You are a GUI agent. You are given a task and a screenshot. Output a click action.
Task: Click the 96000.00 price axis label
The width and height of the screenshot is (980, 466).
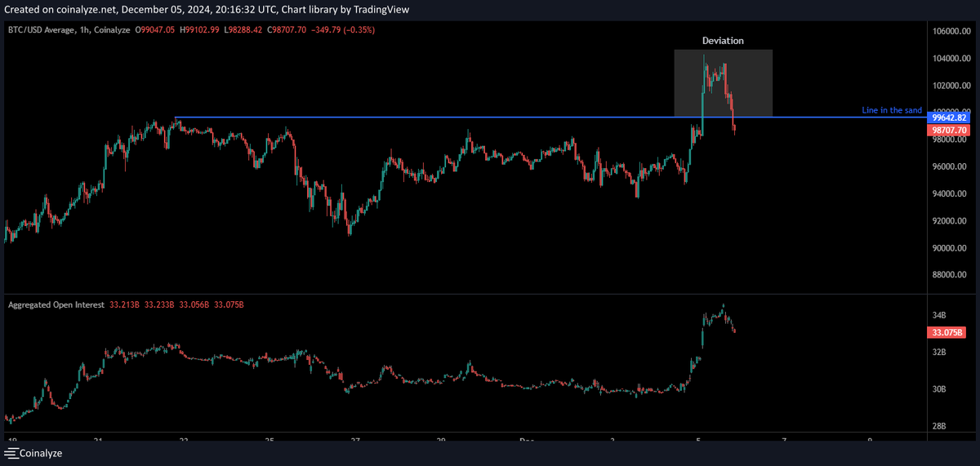[951, 166]
